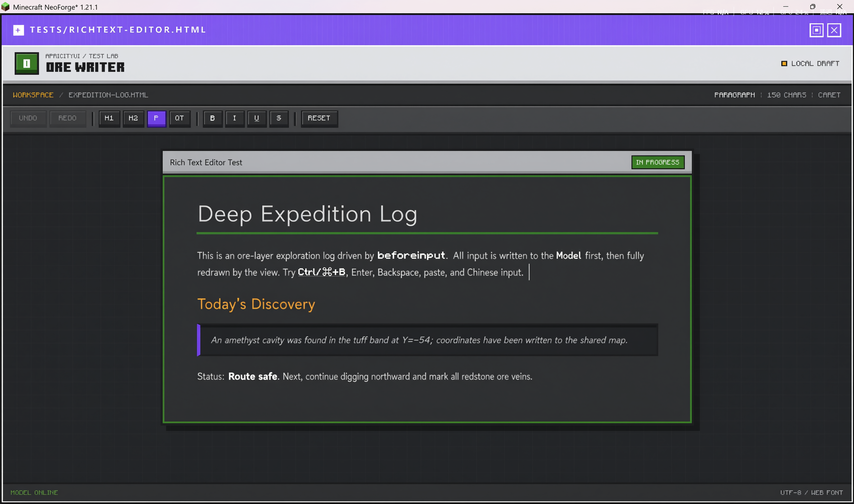Viewport: 854px width, 504px height.
Task: Click the Status line paragraph in editor
Action: [x=365, y=376]
